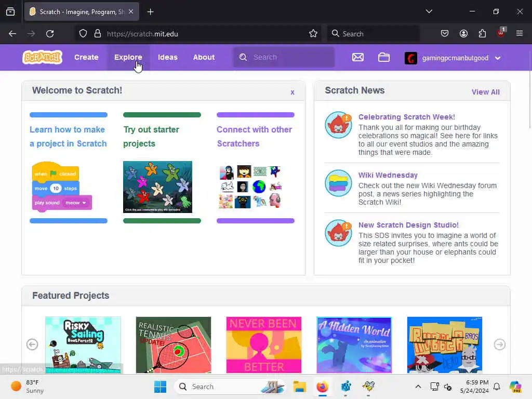This screenshot has height=399, width=532.
Task: Click the Scratchers avatar grid image
Action: click(x=251, y=187)
